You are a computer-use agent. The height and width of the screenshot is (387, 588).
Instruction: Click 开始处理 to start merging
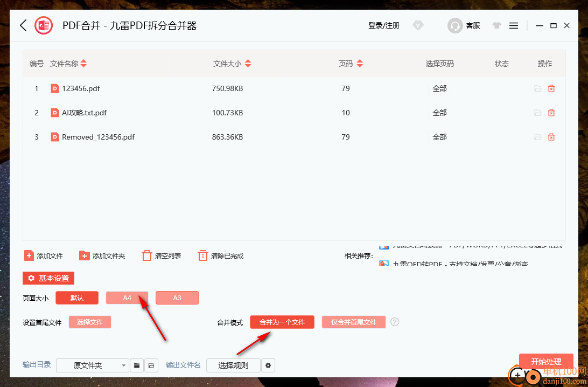(546, 362)
